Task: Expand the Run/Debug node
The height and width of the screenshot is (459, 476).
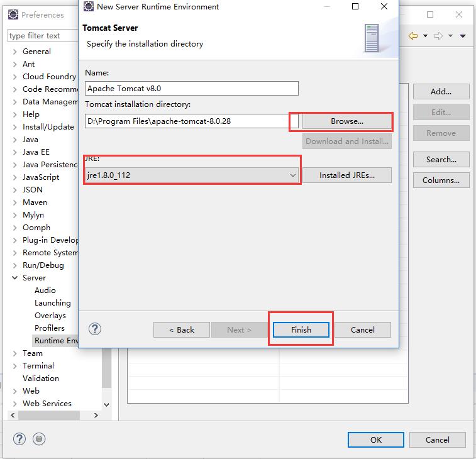Action: pyautogui.click(x=14, y=265)
